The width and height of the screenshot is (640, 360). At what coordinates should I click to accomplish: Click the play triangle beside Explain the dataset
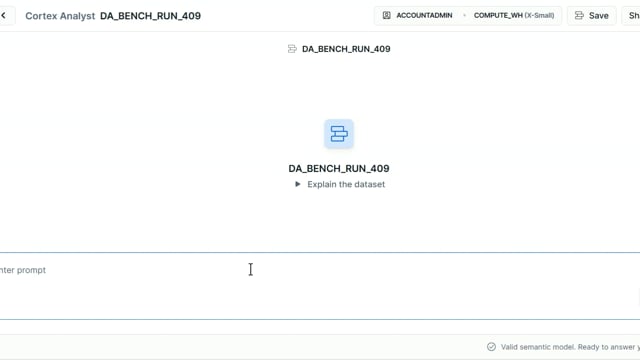(x=298, y=184)
